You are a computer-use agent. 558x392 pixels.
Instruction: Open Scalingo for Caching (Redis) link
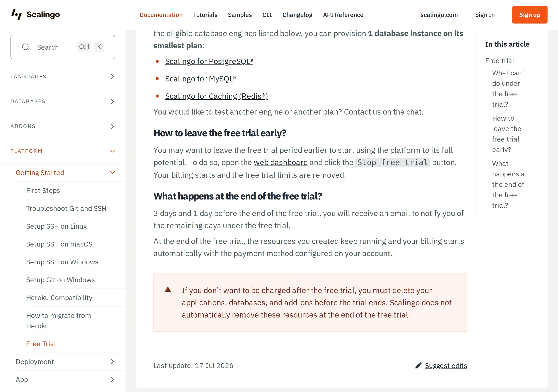(216, 96)
